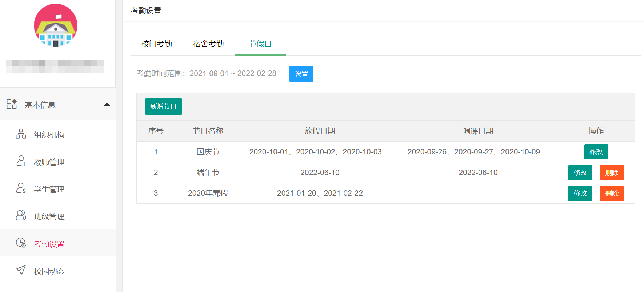Click the 组织机构 hierarchy icon
Viewport: 644px width, 292px height.
click(x=21, y=134)
